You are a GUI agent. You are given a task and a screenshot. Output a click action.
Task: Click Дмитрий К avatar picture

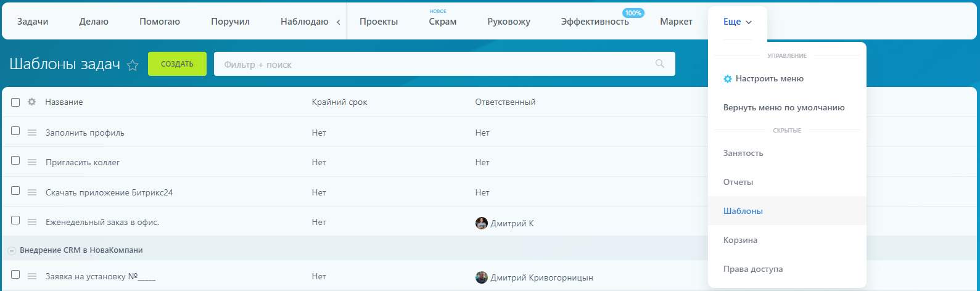pyautogui.click(x=482, y=223)
